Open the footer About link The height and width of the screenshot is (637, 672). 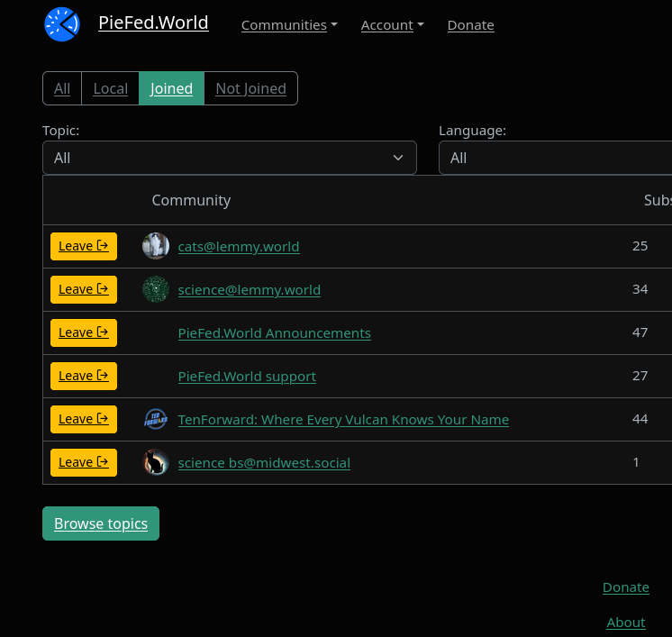point(626,623)
